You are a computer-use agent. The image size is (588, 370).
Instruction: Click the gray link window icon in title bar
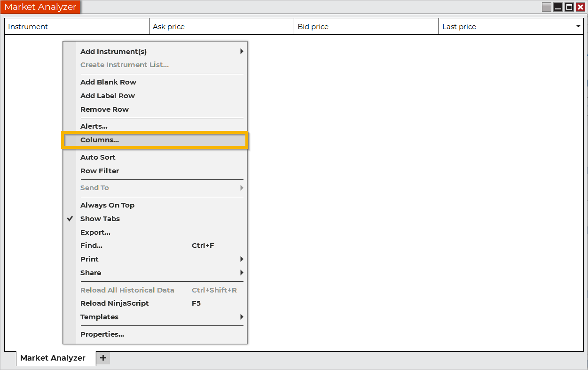(546, 7)
